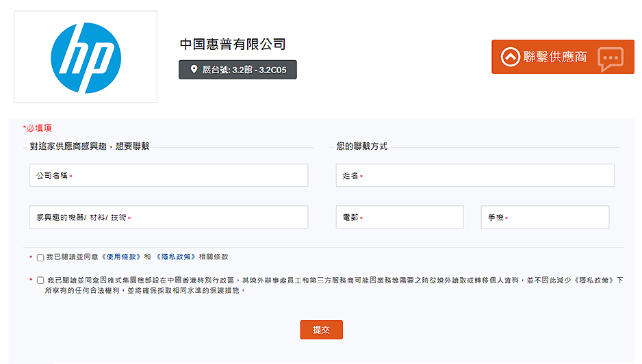This screenshot has width=642, height=364.
Task: Click the 對這家供應商感興趣，想要聯繫 heading
Action: (90, 146)
